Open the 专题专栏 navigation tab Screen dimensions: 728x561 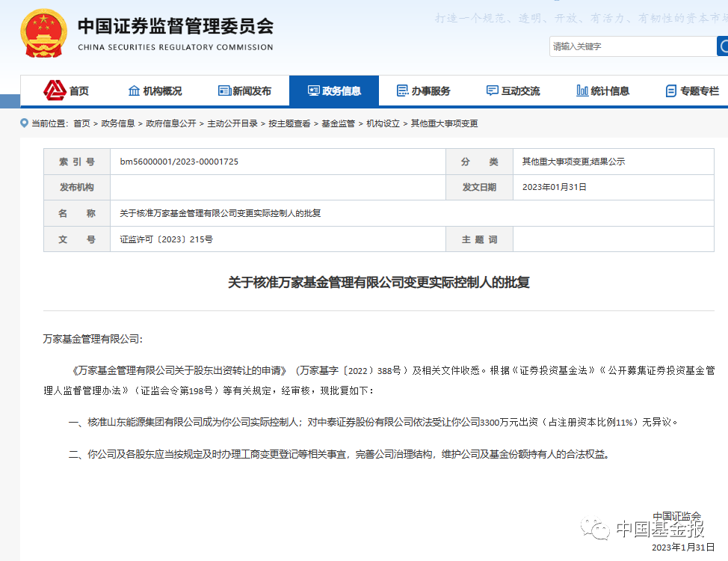click(692, 91)
